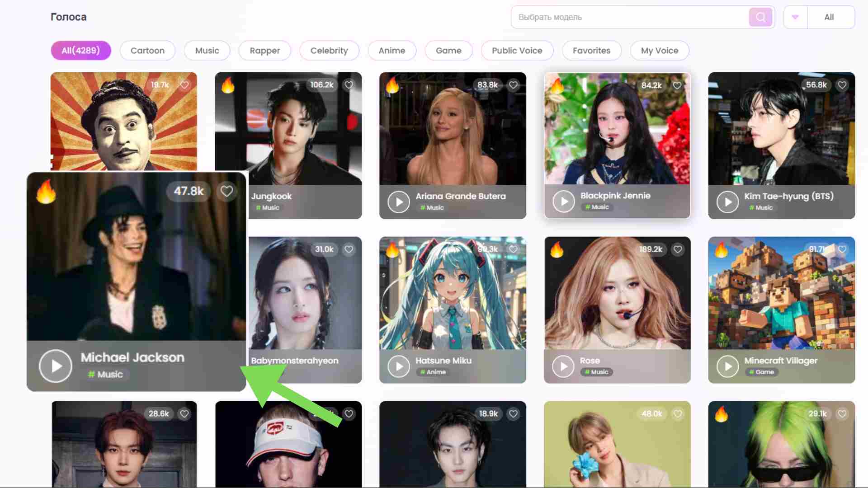Image resolution: width=868 pixels, height=488 pixels.
Task: Click heart icon on the 19.7k voice card
Action: [x=184, y=85]
